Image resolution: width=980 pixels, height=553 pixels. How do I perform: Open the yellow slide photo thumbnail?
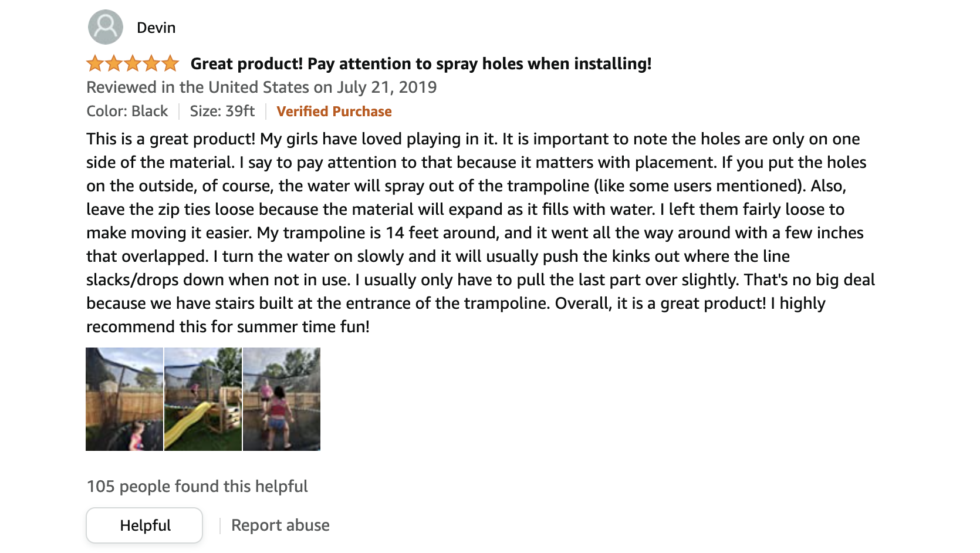click(203, 399)
